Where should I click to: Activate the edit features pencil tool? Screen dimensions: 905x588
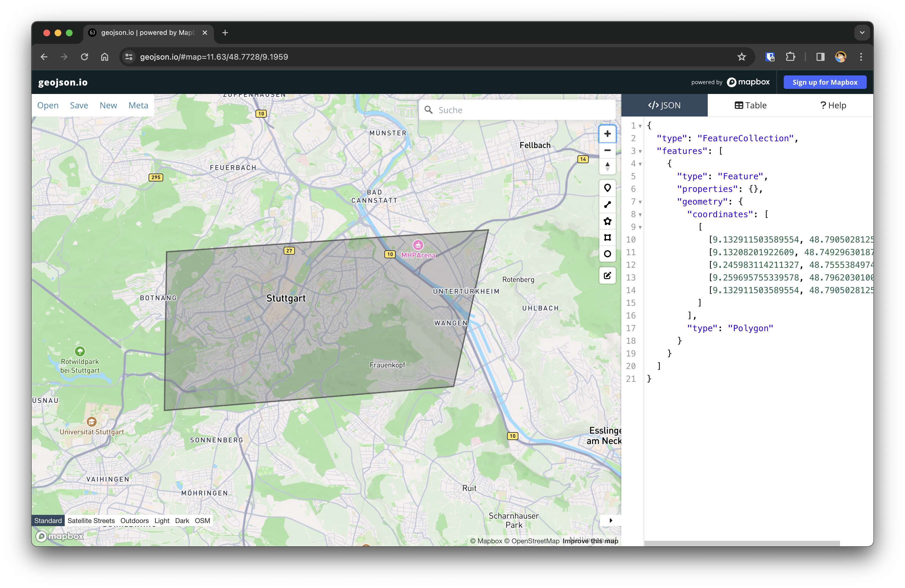point(607,276)
